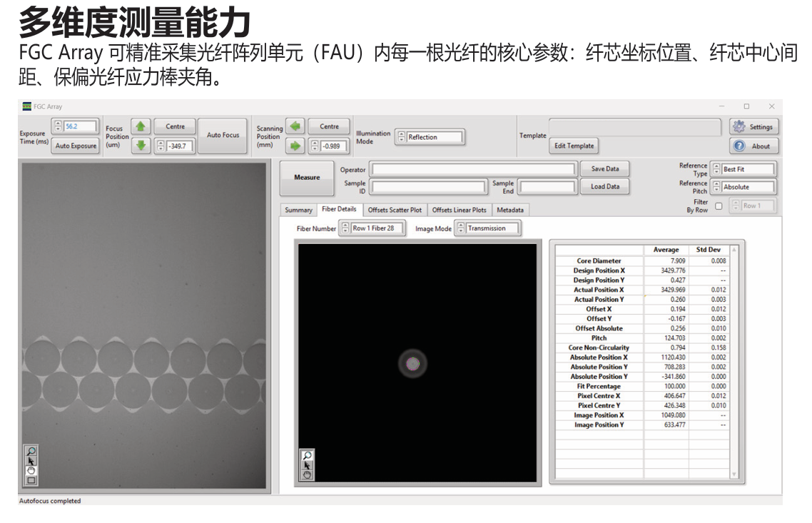The width and height of the screenshot is (812, 523).
Task: Select zoom tool in the fiber image
Action: click(307, 455)
